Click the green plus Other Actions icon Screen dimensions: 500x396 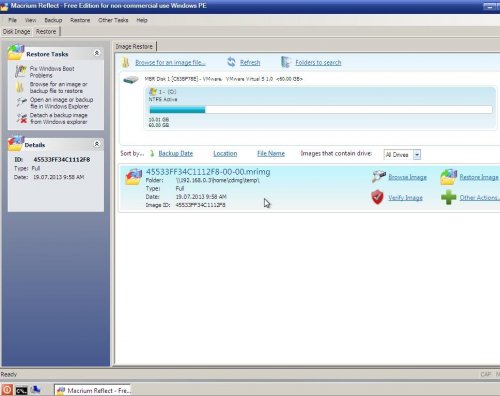tap(448, 197)
